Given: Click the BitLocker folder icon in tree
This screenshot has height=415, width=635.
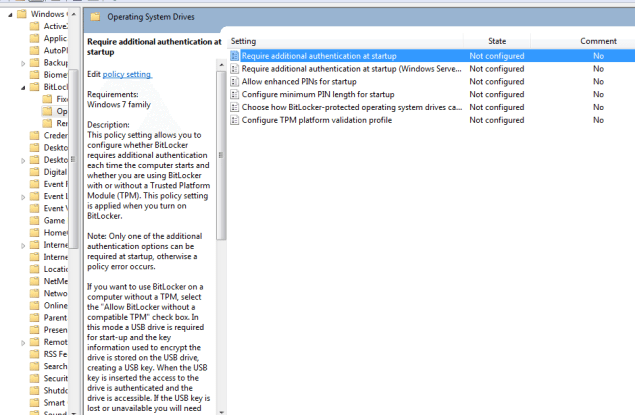Looking at the screenshot, I should pos(35,87).
